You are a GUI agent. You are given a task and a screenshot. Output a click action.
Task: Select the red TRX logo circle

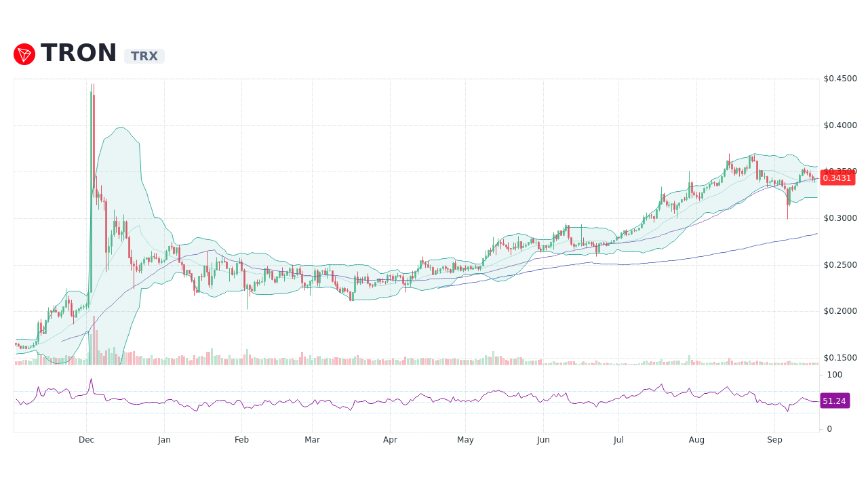(25, 53)
